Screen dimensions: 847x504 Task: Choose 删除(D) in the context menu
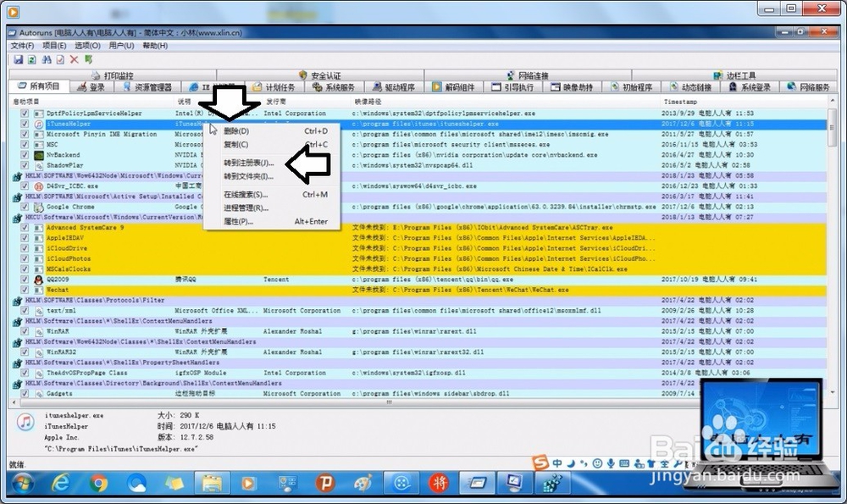(x=272, y=131)
